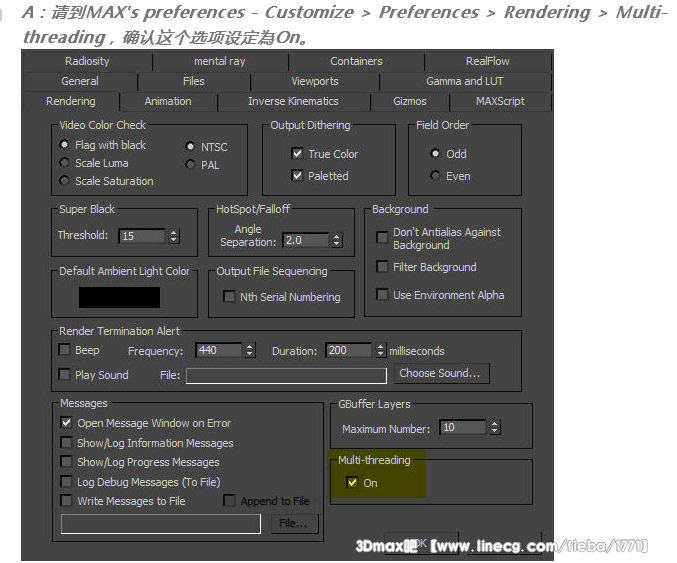This screenshot has height=563, width=677.
Task: Toggle True Color dithering checkbox
Action: tap(297, 154)
